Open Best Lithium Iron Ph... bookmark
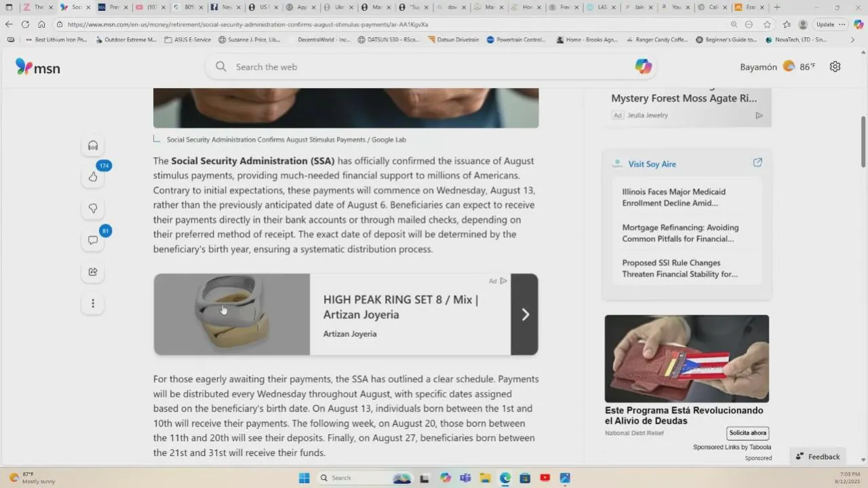This screenshot has height=488, width=868. click(x=56, y=39)
